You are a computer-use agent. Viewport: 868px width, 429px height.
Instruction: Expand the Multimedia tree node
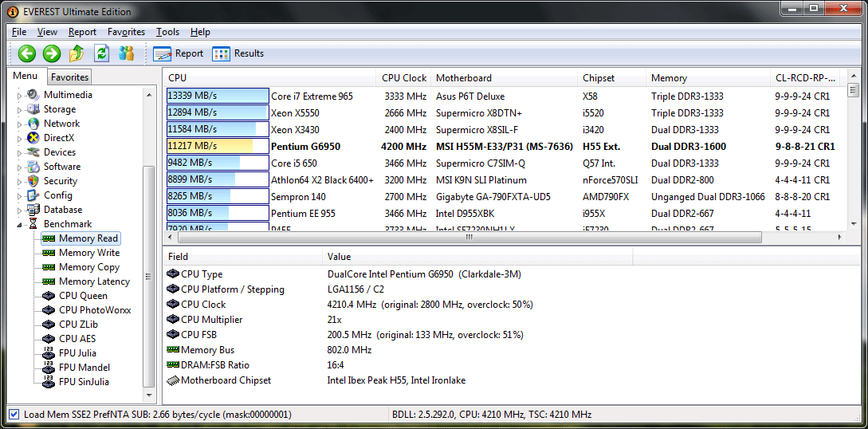tap(20, 95)
